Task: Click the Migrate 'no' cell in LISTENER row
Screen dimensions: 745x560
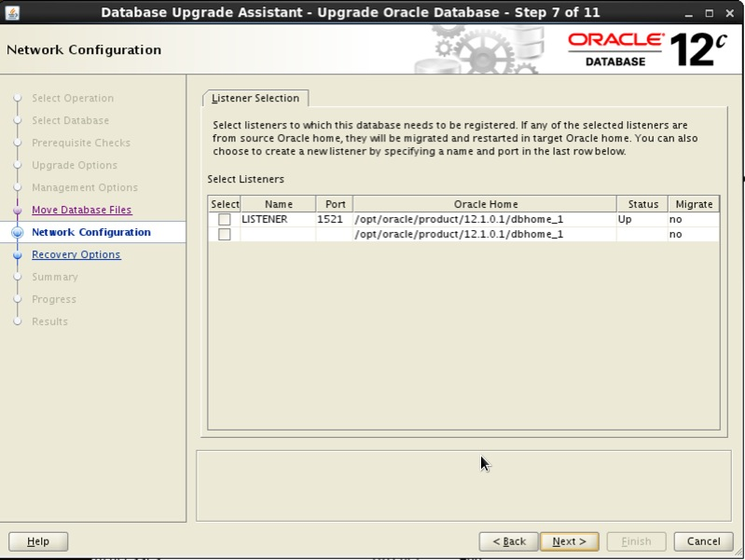Action: (694, 220)
